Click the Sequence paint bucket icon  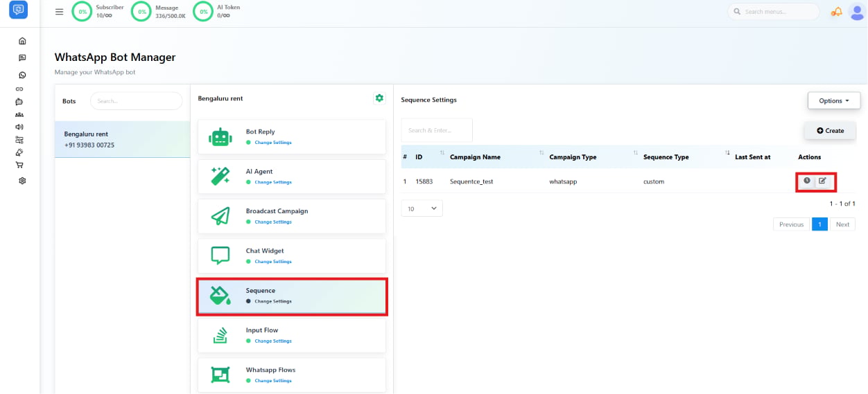click(x=220, y=296)
